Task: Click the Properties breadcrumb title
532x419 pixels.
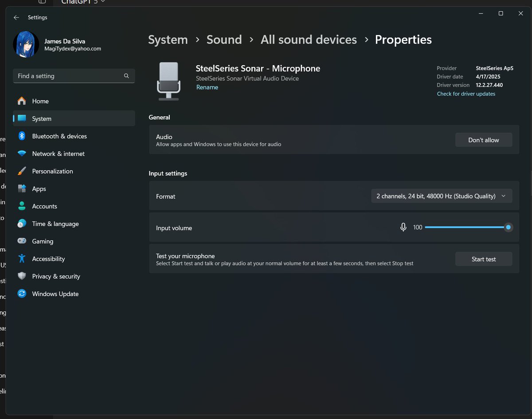Action: [x=403, y=40]
